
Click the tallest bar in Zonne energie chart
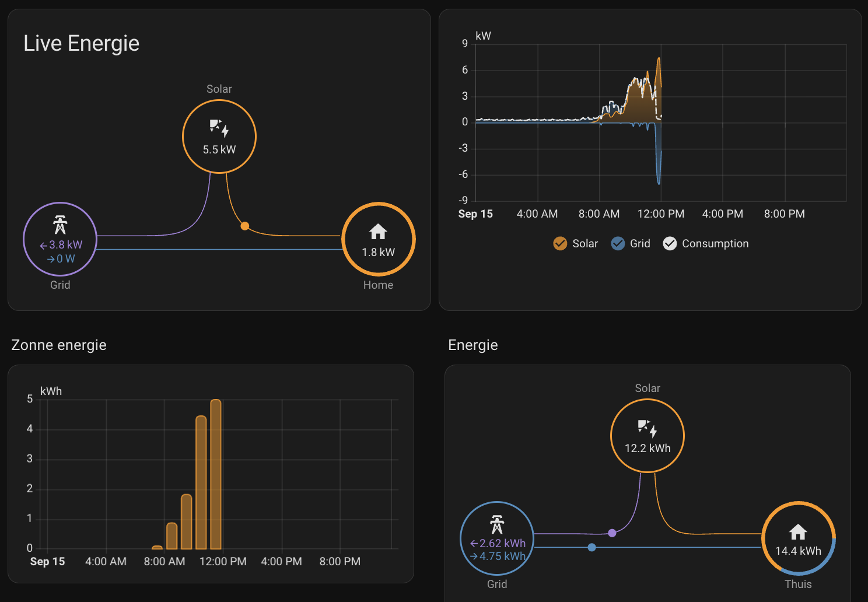[216, 474]
